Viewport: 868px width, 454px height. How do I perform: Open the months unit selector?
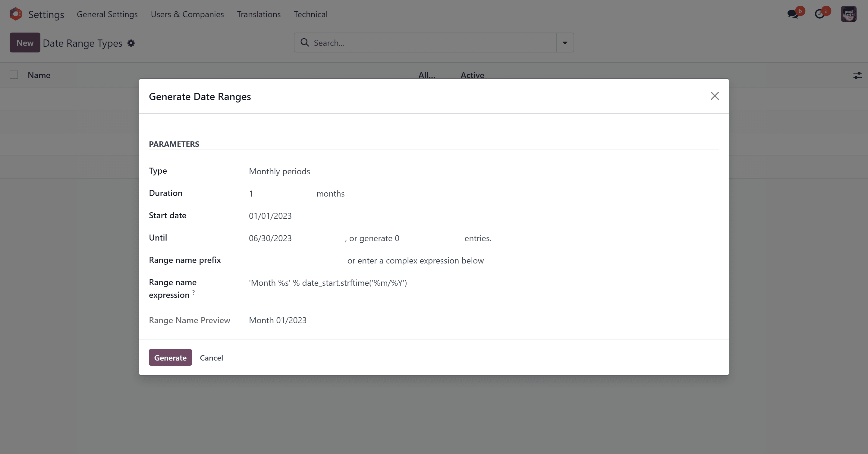[330, 194]
